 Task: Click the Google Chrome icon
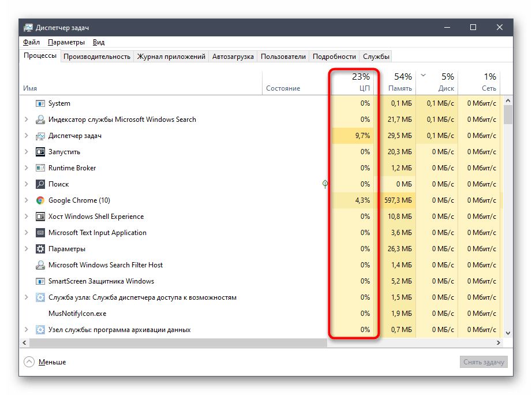click(40, 200)
